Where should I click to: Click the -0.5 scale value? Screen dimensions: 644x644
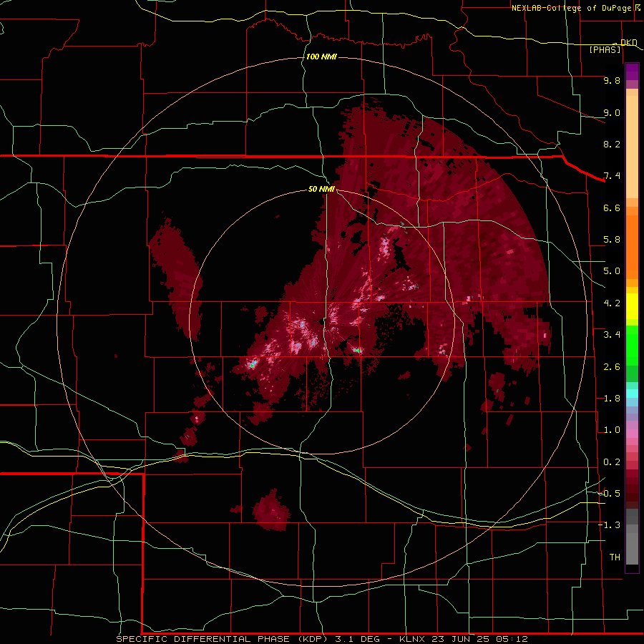point(609,494)
